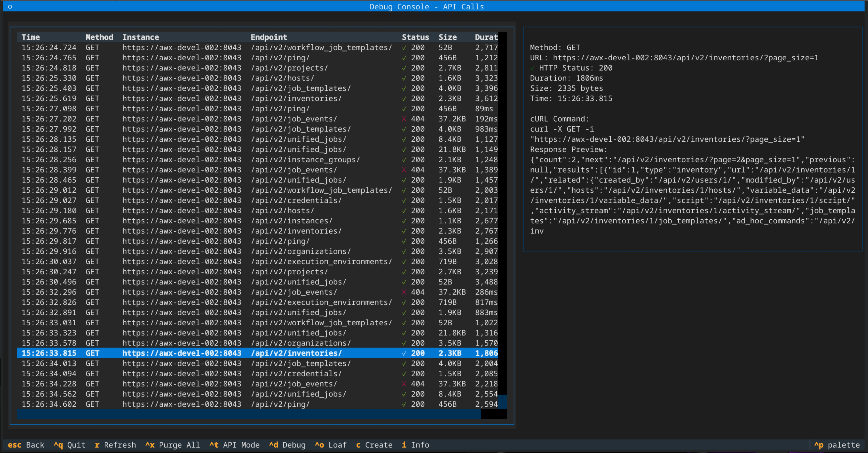Select the 15:26:33.323 unified_jobs row
The width and height of the screenshot is (868, 453).
(x=257, y=333)
